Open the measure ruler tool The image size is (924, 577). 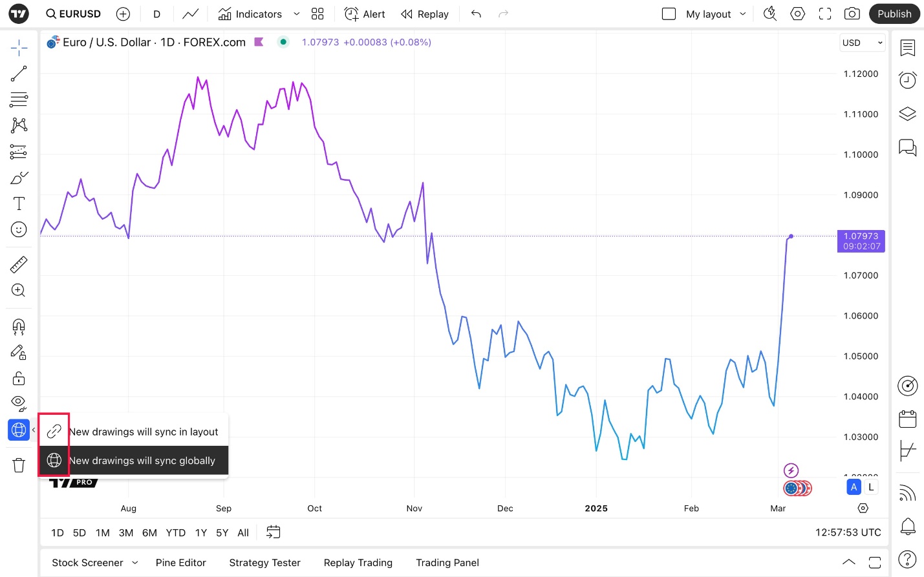pyautogui.click(x=19, y=264)
